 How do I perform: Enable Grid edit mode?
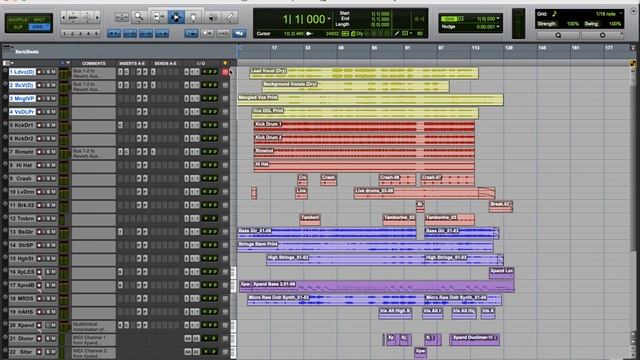click(40, 27)
